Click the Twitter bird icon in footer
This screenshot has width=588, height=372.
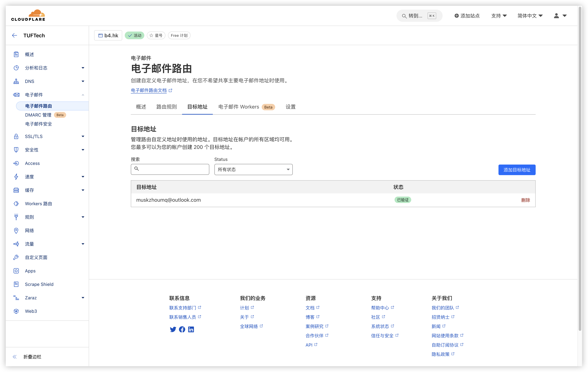click(173, 329)
